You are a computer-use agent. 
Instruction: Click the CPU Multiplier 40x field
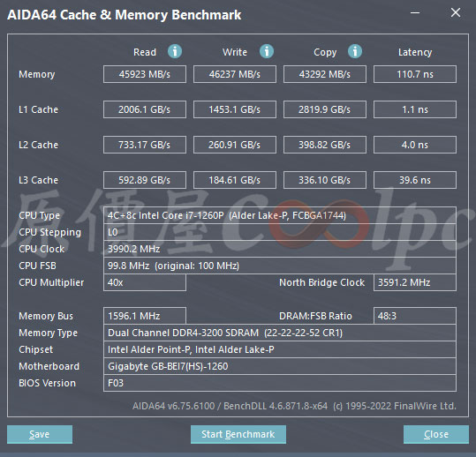pyautogui.click(x=145, y=282)
